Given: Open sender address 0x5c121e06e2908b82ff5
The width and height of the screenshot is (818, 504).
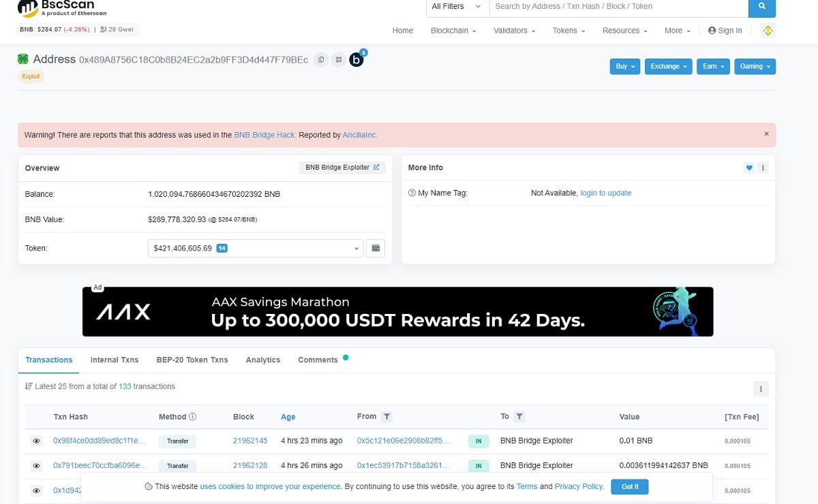Looking at the screenshot, I should coord(404,441).
